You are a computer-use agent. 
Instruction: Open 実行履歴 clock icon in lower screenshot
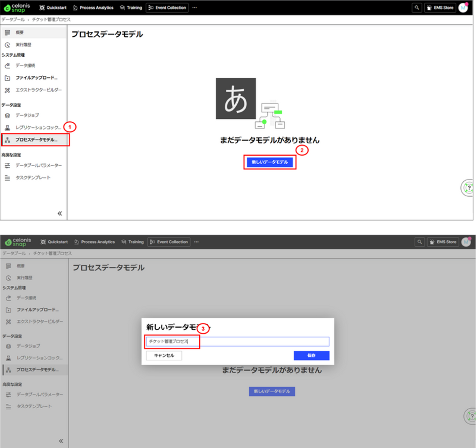tap(9, 278)
